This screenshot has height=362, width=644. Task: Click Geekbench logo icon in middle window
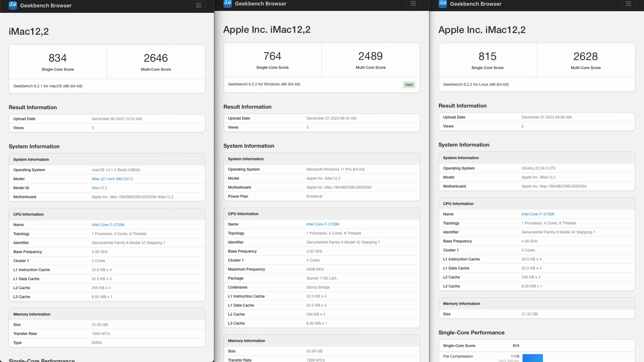coord(228,4)
